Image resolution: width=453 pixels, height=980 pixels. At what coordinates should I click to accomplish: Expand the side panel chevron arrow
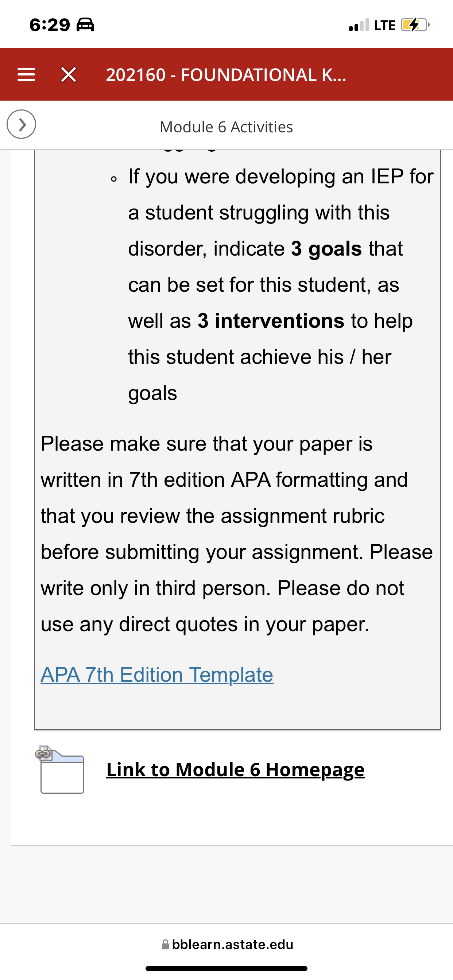[x=21, y=124]
